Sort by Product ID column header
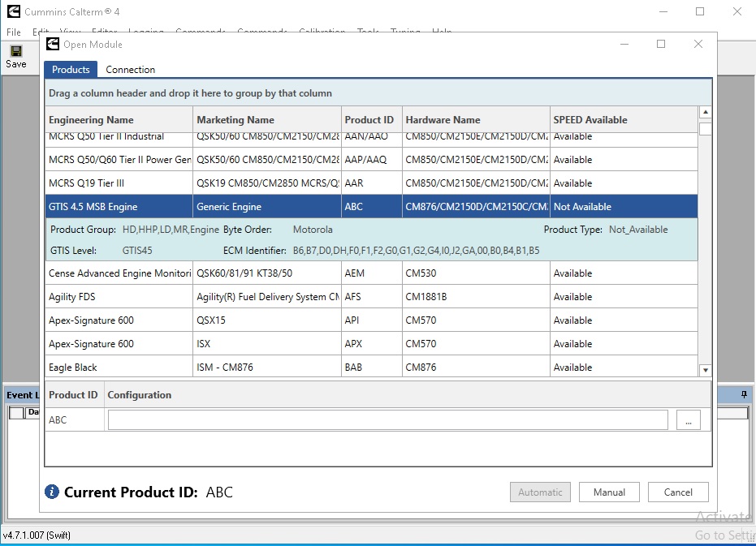This screenshot has height=546, width=756. click(369, 120)
